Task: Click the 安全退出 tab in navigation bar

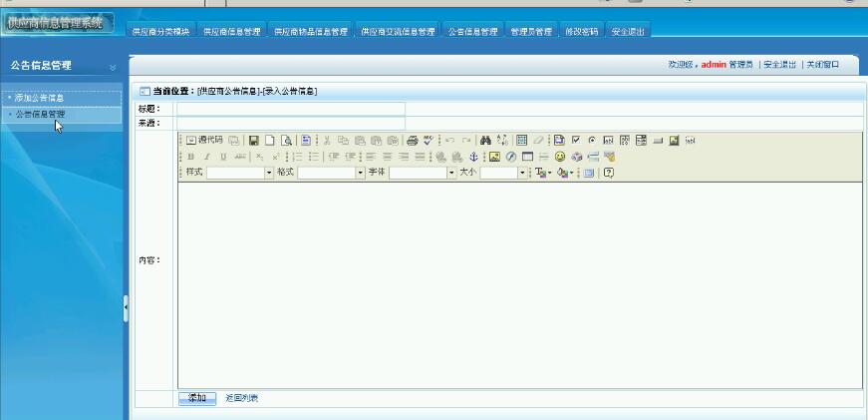Action: point(628,32)
